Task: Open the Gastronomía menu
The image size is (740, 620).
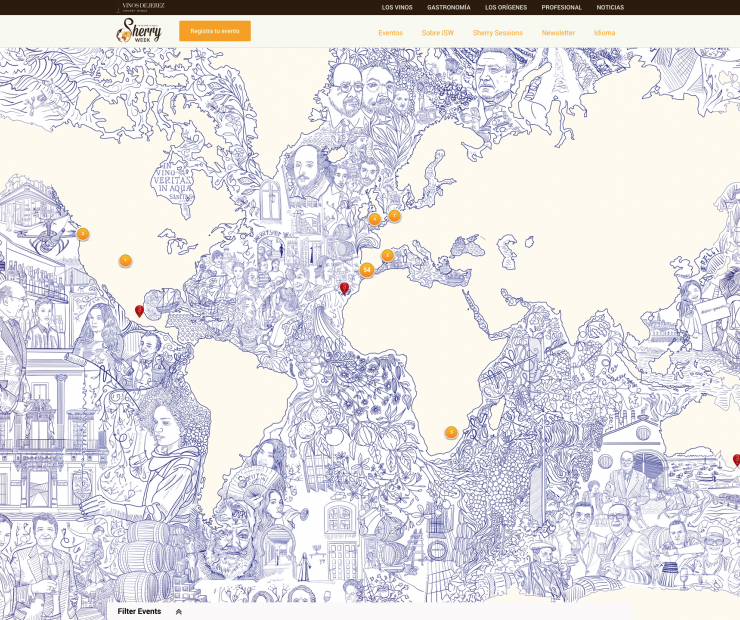Action: point(449,8)
